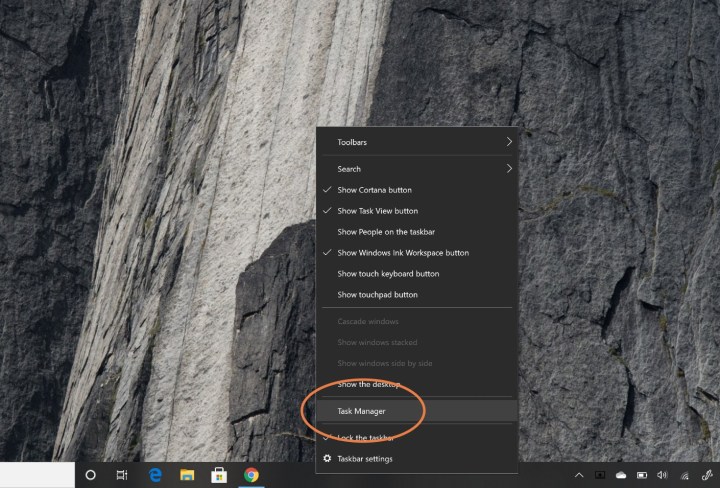Open File Explorer from the taskbar

(187, 475)
